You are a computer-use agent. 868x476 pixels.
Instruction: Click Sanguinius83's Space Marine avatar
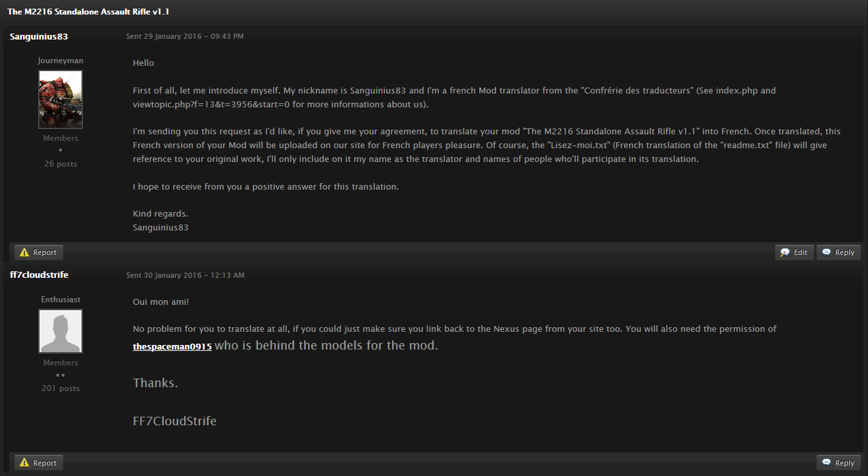point(61,99)
